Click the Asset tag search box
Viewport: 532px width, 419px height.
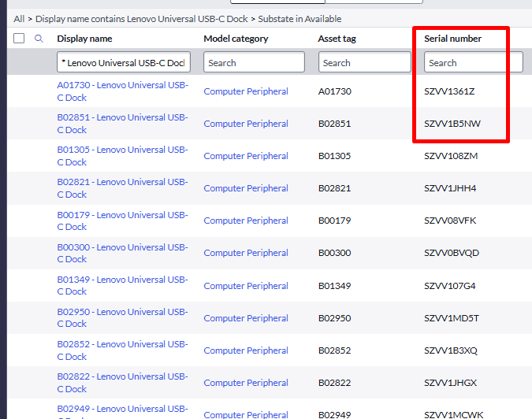click(364, 62)
